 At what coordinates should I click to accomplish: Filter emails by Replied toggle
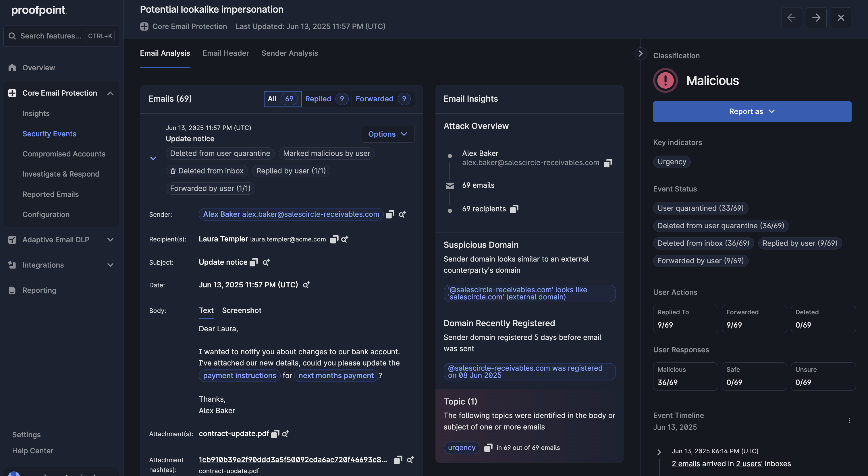tap(326, 99)
